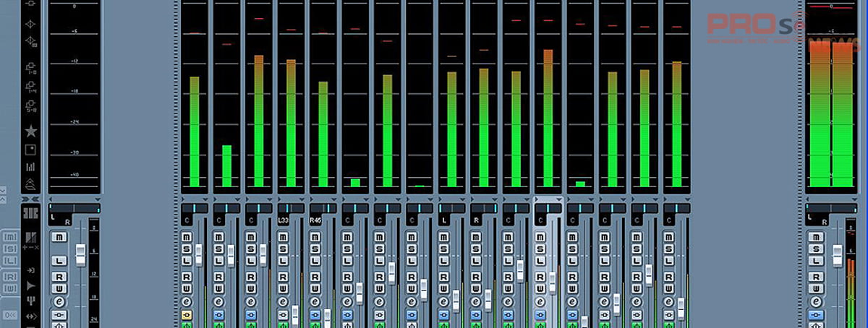The image size is (868, 328).
Task: Enable Write automation on the highlighted channel
Action: [540, 289]
